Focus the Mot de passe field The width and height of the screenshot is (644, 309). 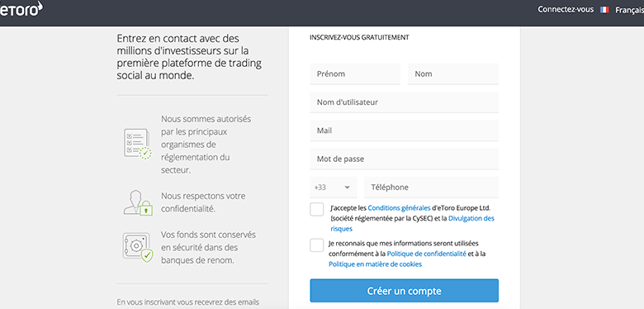click(404, 159)
